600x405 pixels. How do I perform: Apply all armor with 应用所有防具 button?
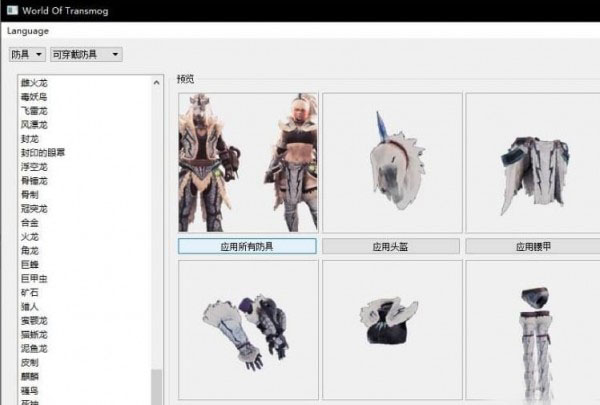pyautogui.click(x=247, y=246)
